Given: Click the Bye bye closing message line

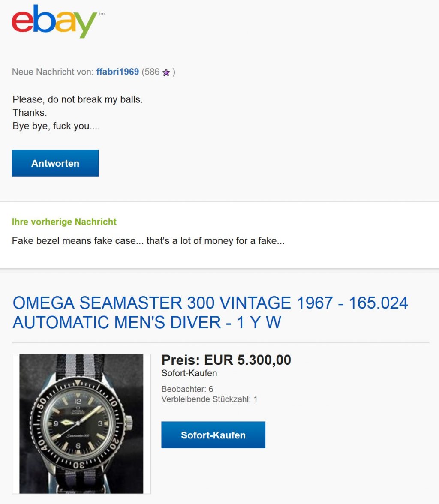Looking at the screenshot, I should click(56, 126).
